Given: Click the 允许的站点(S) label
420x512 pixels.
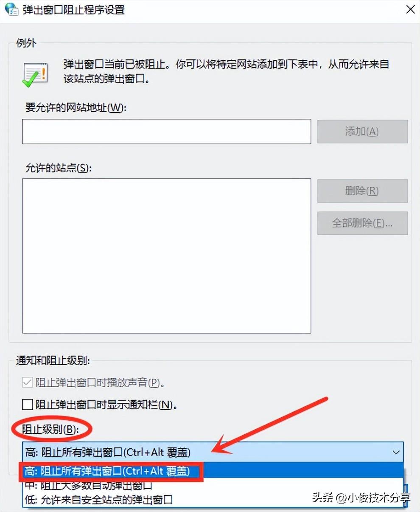Looking at the screenshot, I should tap(58, 168).
